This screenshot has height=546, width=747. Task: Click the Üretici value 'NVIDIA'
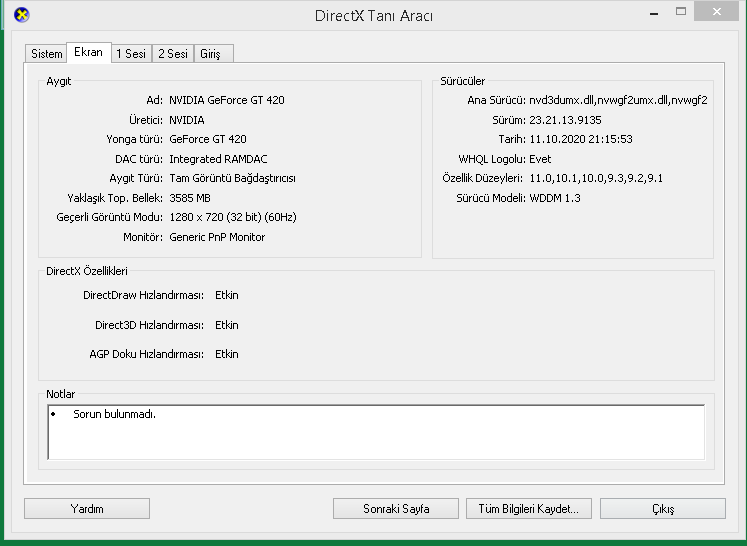click(187, 120)
